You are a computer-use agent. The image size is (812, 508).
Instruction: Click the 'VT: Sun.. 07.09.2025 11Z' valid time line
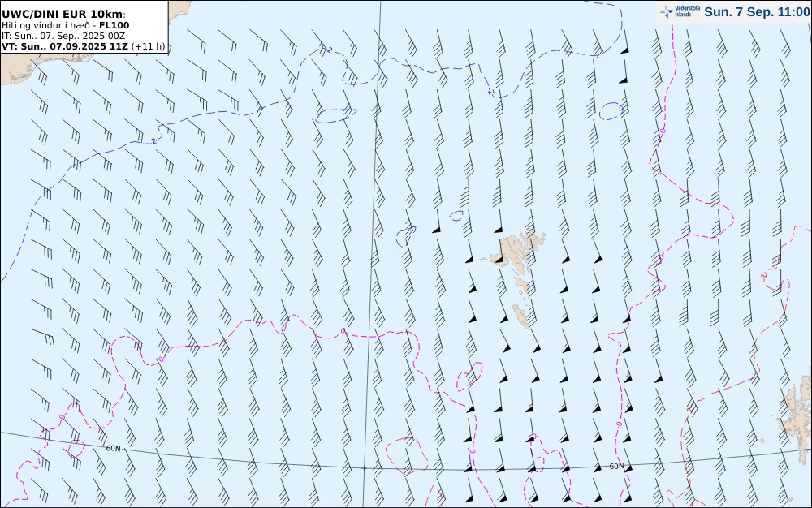[x=83, y=46]
